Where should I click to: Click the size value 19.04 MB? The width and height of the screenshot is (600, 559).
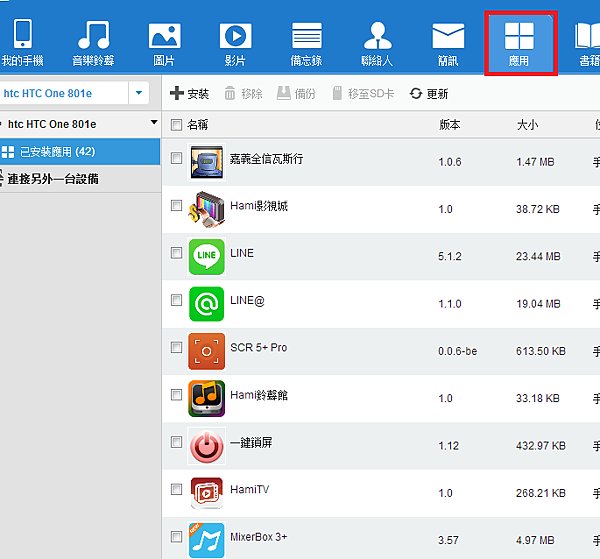(x=538, y=304)
